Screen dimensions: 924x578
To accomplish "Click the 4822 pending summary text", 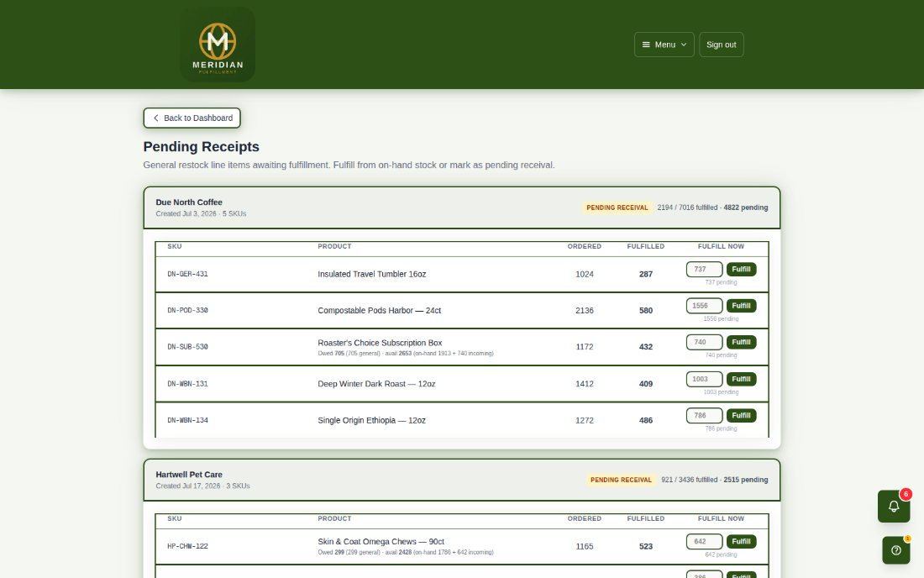I will coord(745,208).
